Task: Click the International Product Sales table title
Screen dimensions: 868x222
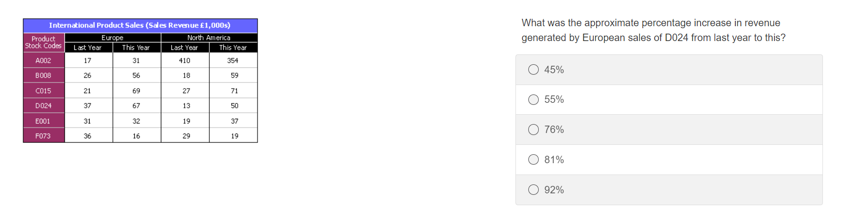Action: tap(140, 25)
